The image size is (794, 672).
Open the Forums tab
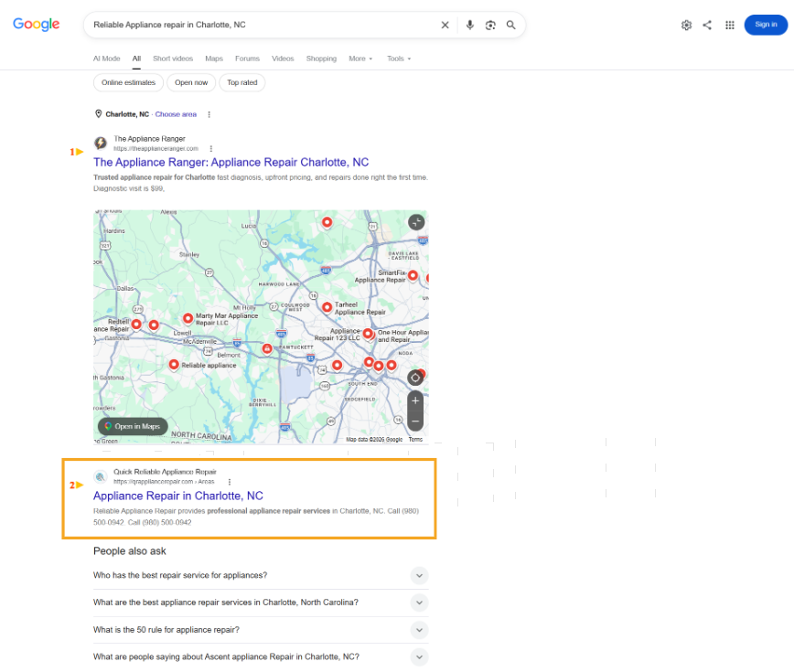coord(247,59)
